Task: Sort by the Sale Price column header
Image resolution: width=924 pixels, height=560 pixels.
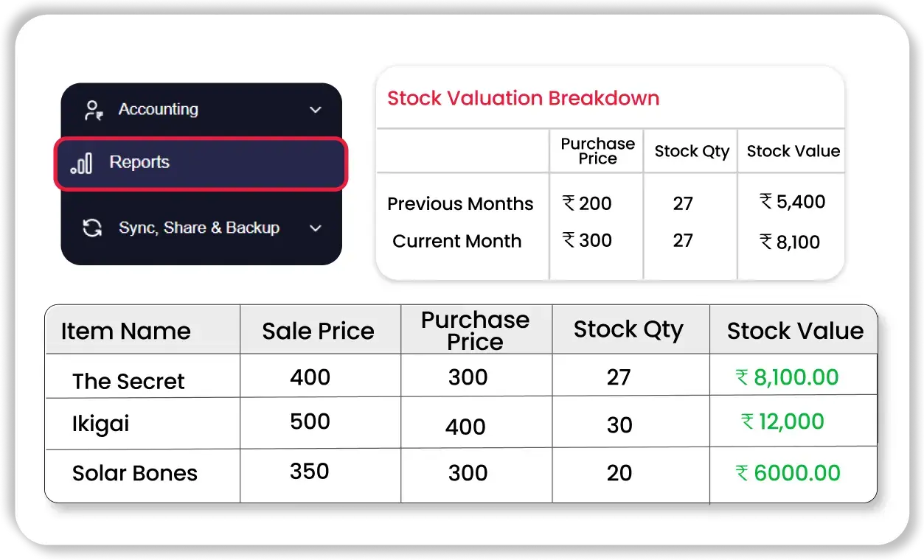Action: pos(318,331)
